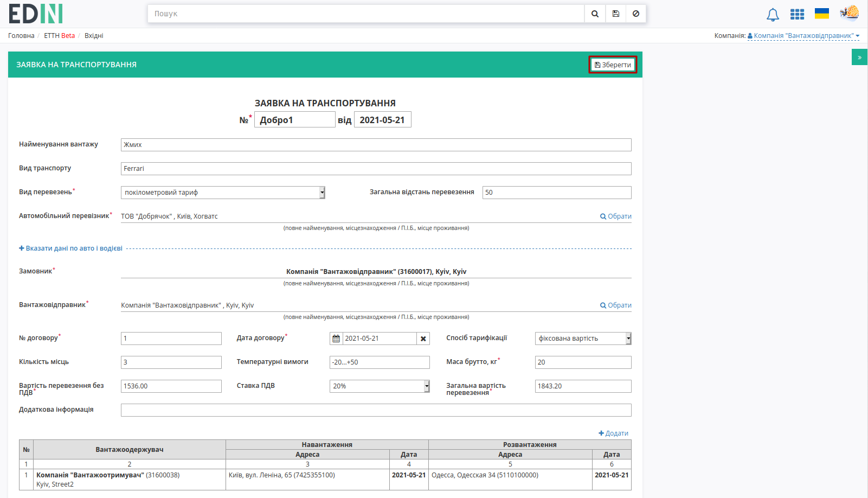The width and height of the screenshot is (868, 498).
Task: Click the save search floppy icon
Action: [x=615, y=14]
